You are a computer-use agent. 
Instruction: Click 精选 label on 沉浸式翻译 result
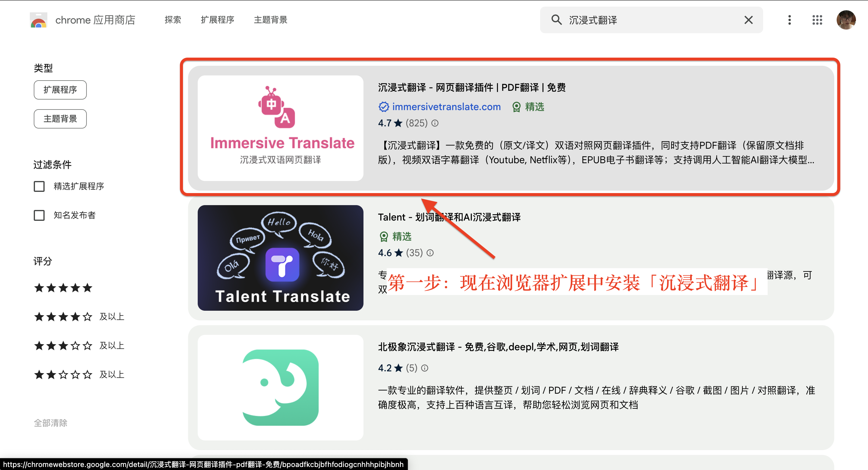coord(535,107)
